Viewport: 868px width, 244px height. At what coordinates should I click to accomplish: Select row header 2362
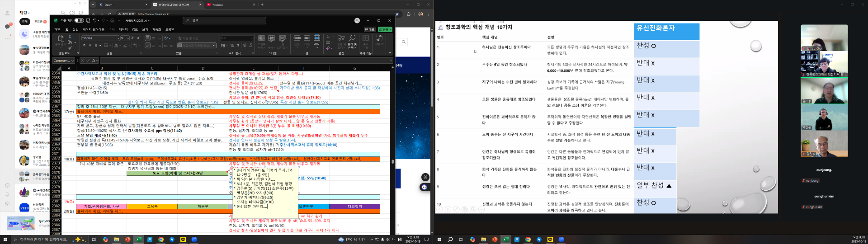point(56,111)
